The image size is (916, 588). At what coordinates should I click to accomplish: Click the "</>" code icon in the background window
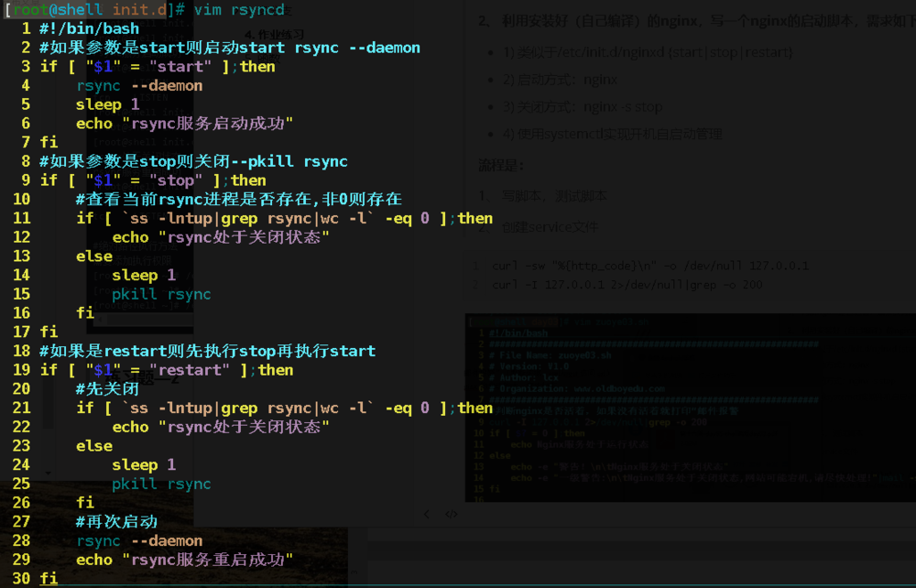(452, 515)
